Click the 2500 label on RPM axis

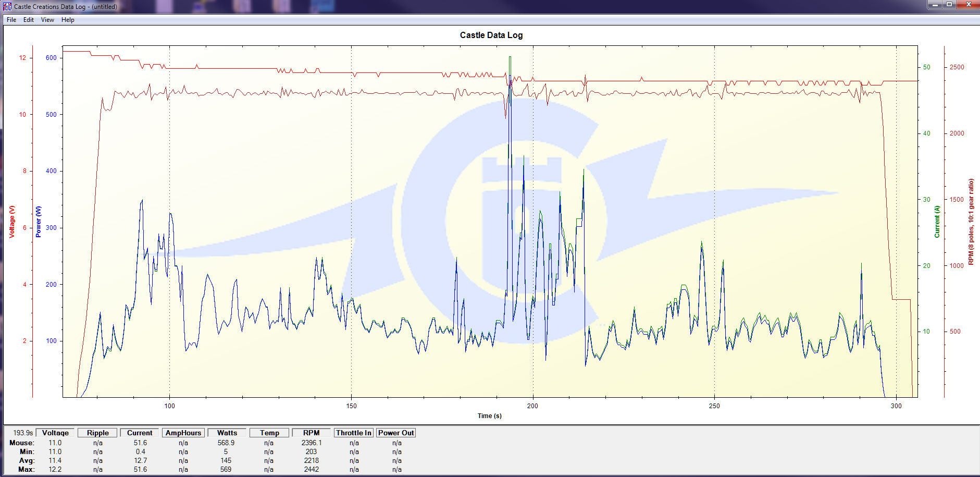point(957,67)
